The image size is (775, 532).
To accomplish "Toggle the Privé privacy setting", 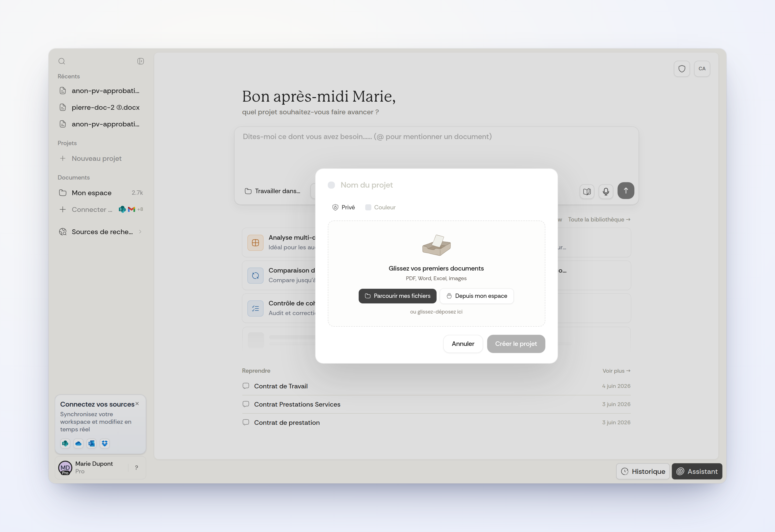I will [x=343, y=207].
